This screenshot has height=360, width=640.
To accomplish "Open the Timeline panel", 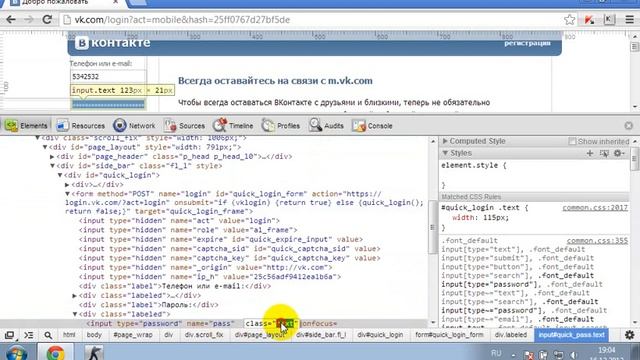I will (x=233, y=126).
